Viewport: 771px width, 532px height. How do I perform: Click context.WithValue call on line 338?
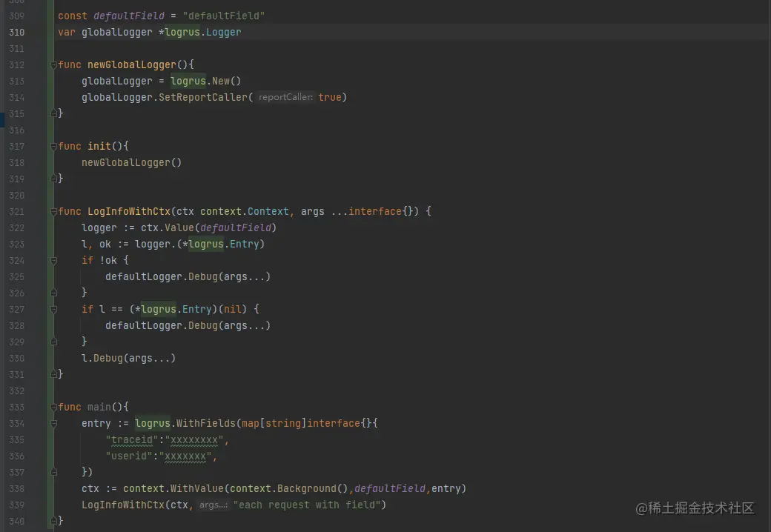coord(173,489)
